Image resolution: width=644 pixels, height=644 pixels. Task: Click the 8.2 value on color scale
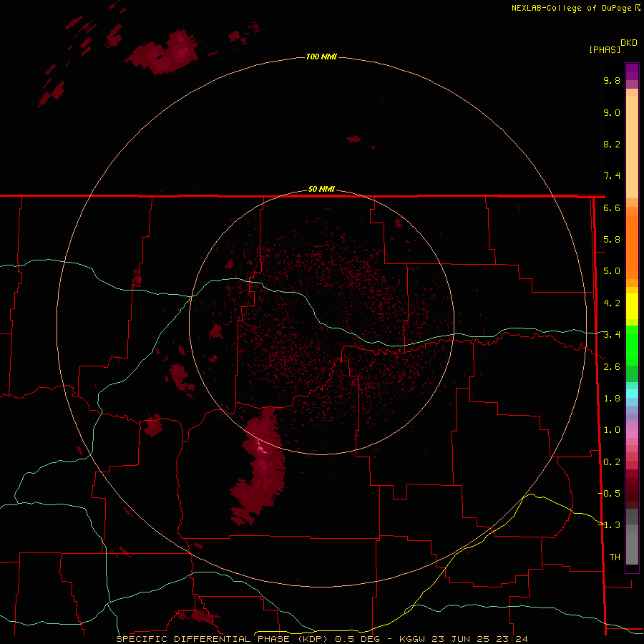(612, 144)
